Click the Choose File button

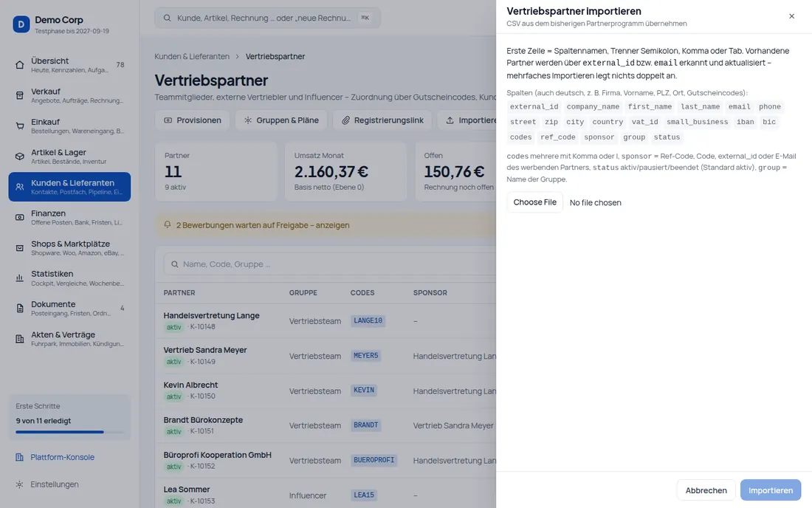(534, 202)
